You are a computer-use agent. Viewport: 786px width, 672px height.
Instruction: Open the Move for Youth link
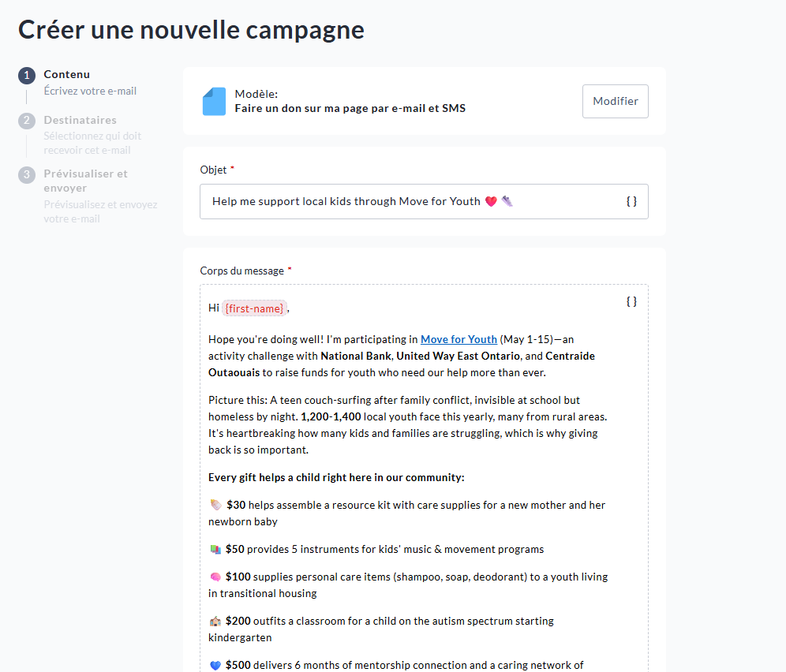458,339
